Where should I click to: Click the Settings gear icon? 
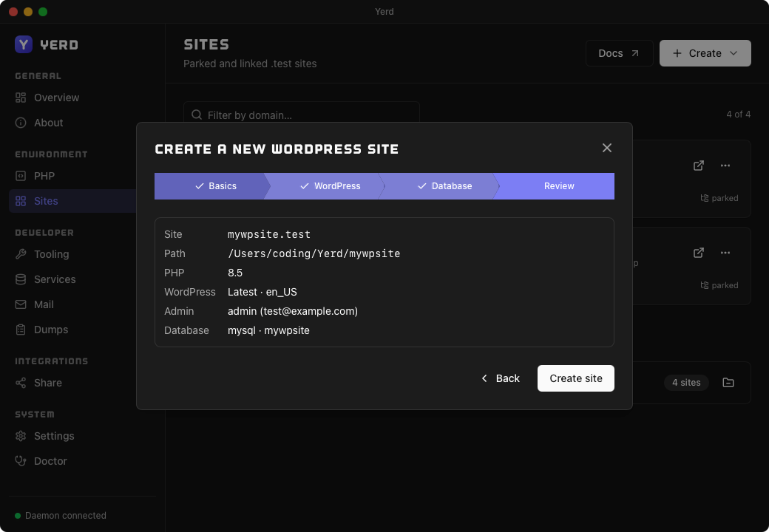point(21,436)
